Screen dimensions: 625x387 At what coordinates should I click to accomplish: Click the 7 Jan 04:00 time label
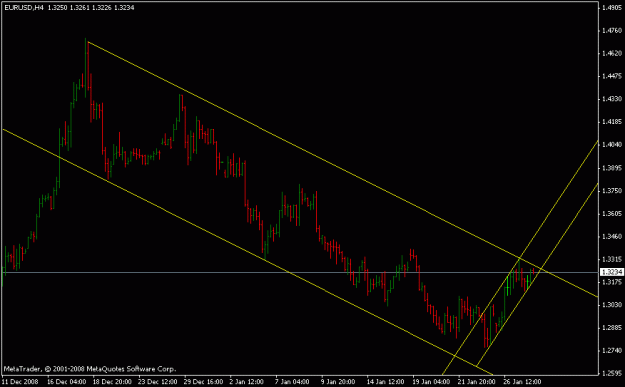pyautogui.click(x=293, y=382)
